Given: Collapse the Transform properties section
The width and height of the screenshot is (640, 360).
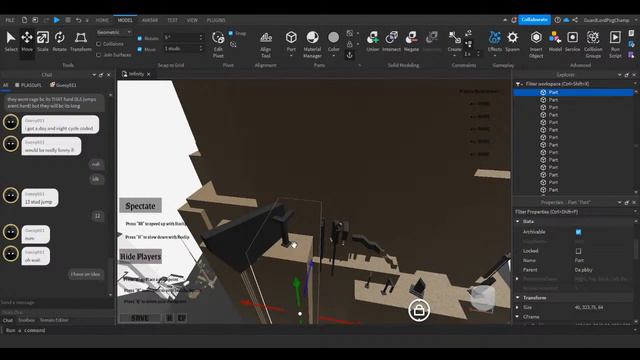Looking at the screenshot, I should 518,298.
